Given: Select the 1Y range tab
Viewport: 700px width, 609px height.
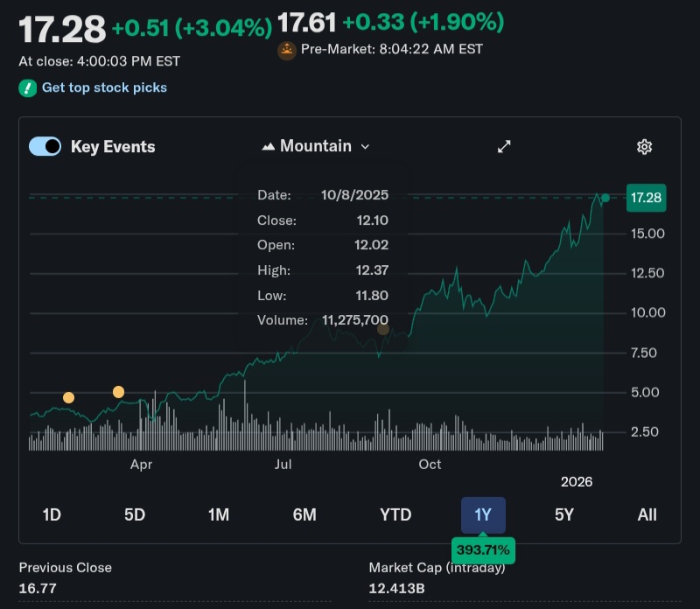Looking at the screenshot, I should coord(483,514).
